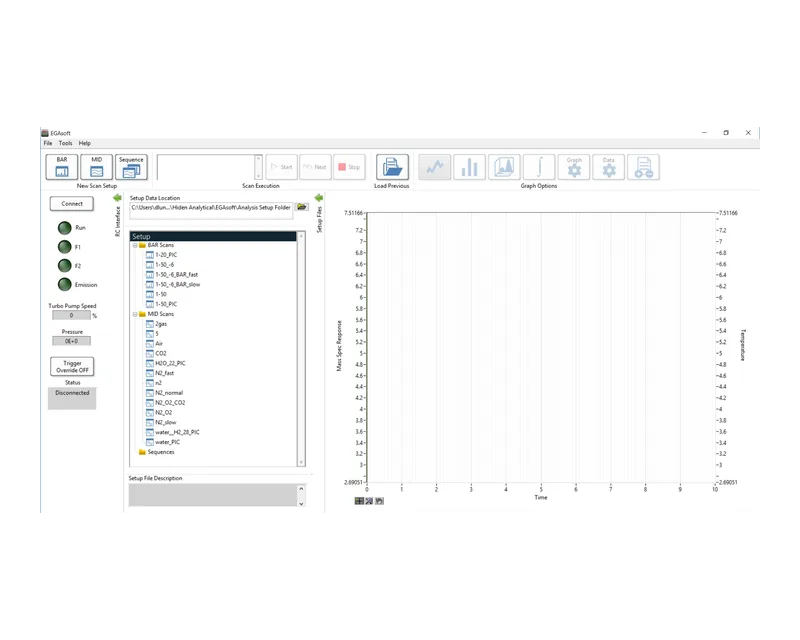Click down arrow of setup tree scrollbar
Screen dimensions: 800x640
coord(302,462)
